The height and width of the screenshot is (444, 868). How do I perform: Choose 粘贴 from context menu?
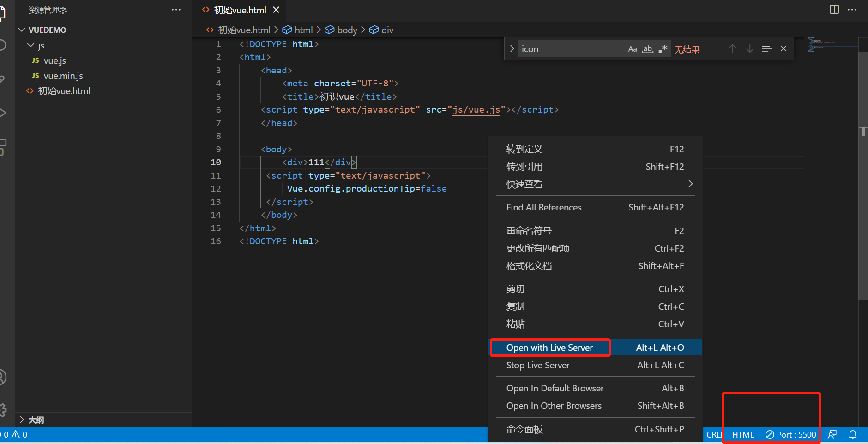pyautogui.click(x=595, y=324)
